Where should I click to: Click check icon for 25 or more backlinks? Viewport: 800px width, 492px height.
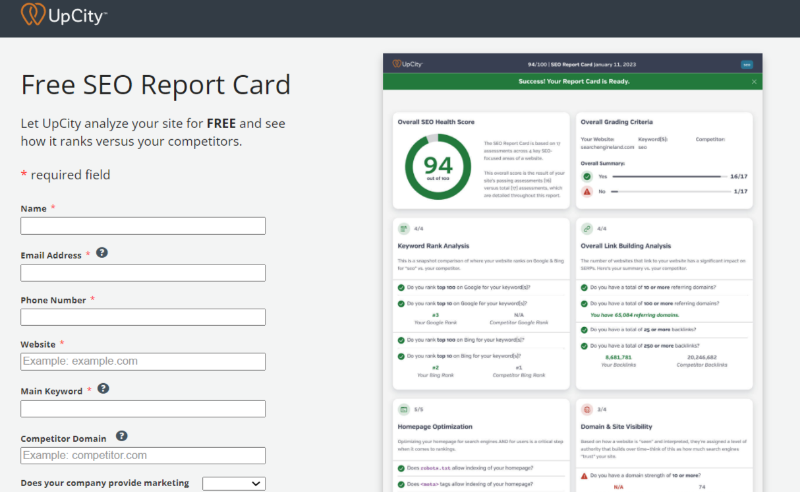tap(584, 330)
